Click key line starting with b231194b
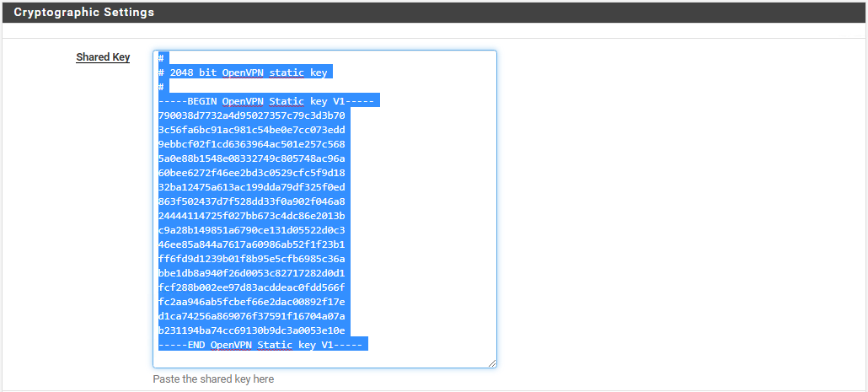The width and height of the screenshot is (868, 392). [252, 330]
